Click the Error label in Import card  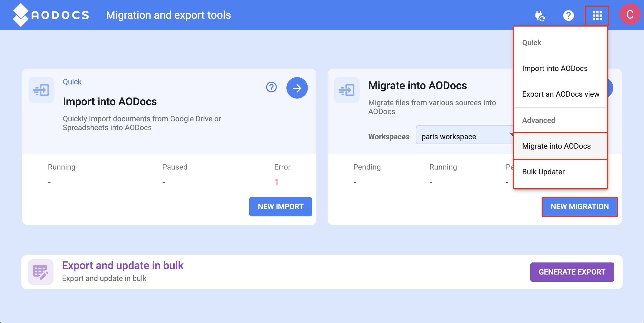click(x=282, y=167)
